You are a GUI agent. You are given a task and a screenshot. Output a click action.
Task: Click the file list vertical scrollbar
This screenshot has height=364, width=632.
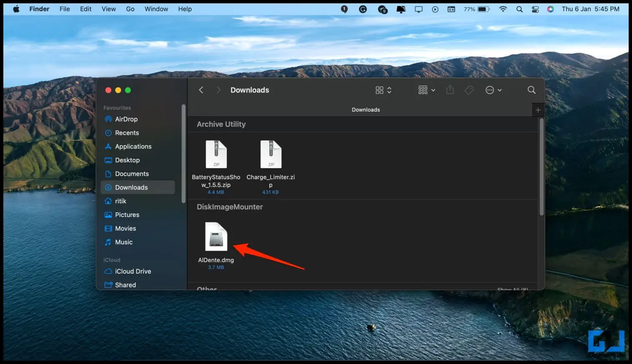pos(542,167)
